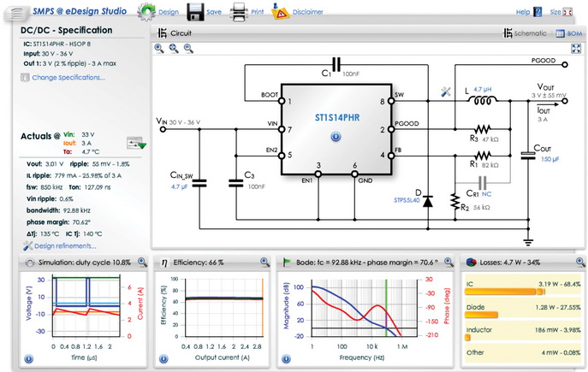Click the Losses pie chart icon
The width and height of the screenshot is (588, 372).
point(471,263)
